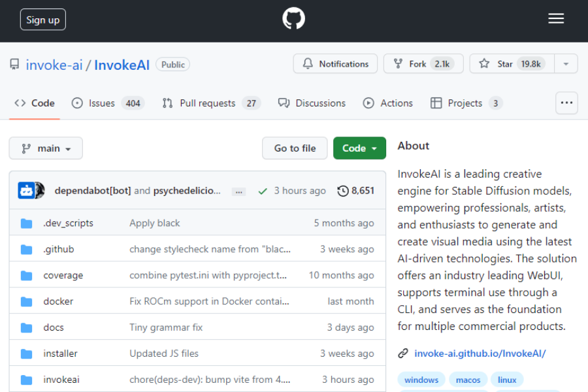Open the Apply black commit

154,223
